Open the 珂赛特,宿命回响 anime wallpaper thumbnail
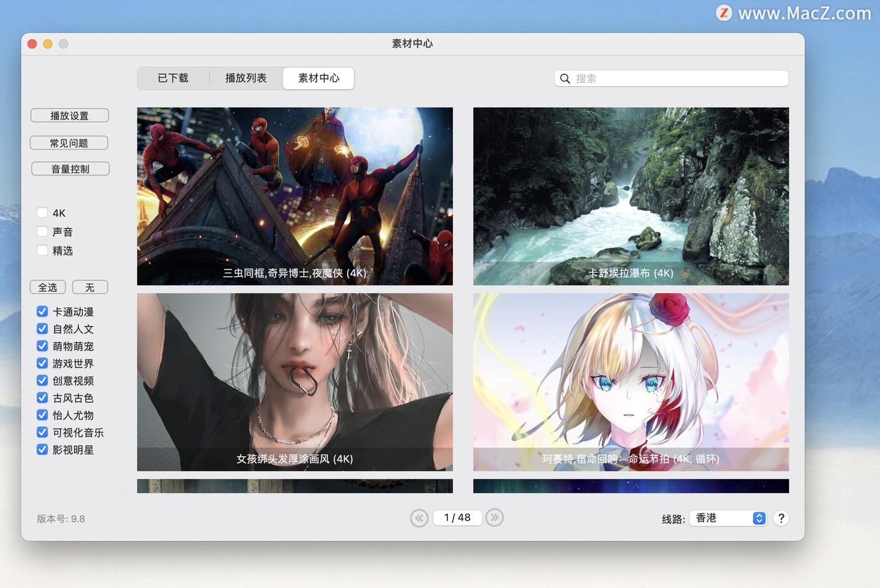 click(631, 382)
